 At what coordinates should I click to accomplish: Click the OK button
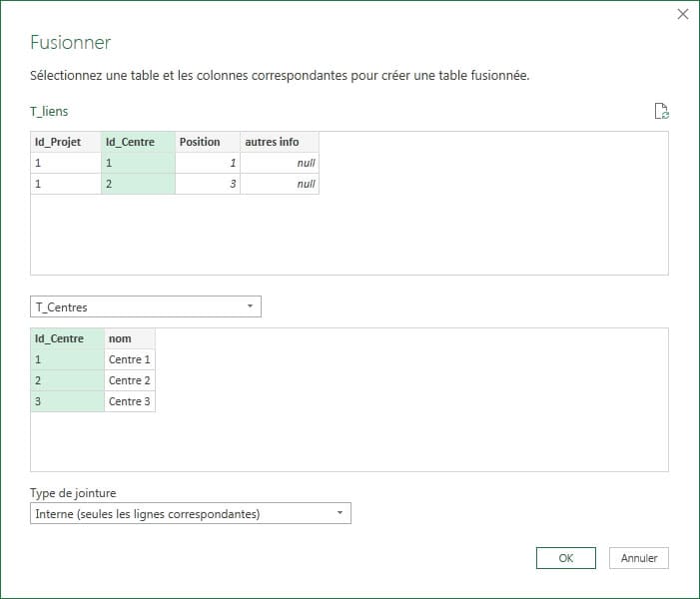(x=565, y=558)
